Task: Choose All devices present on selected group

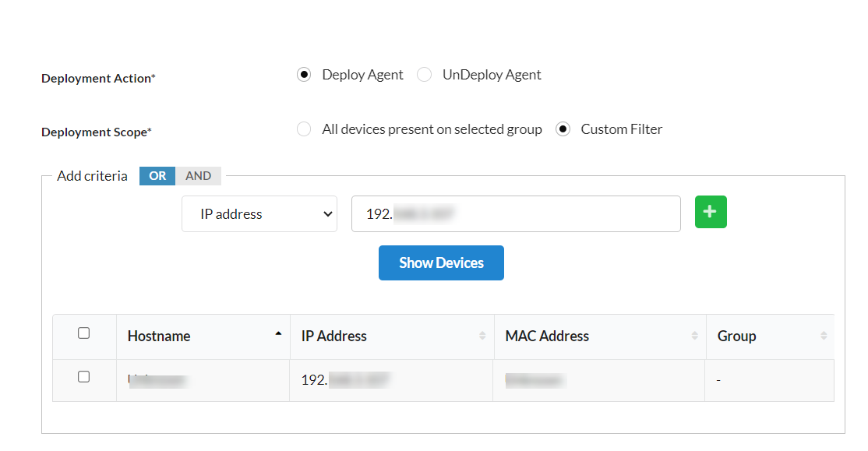Action: [x=303, y=129]
